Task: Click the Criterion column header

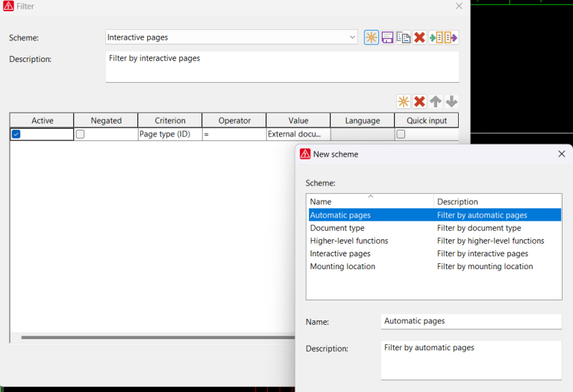Action: [x=170, y=121]
